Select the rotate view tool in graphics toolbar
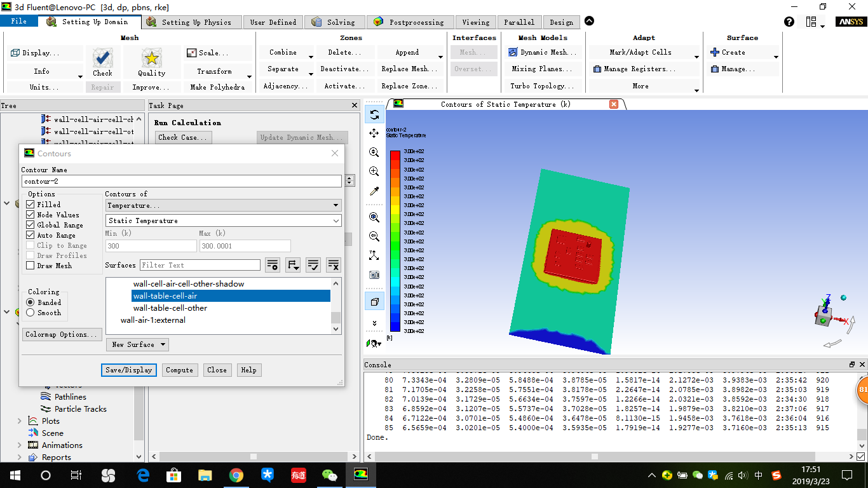This screenshot has height=488, width=868. pyautogui.click(x=374, y=114)
